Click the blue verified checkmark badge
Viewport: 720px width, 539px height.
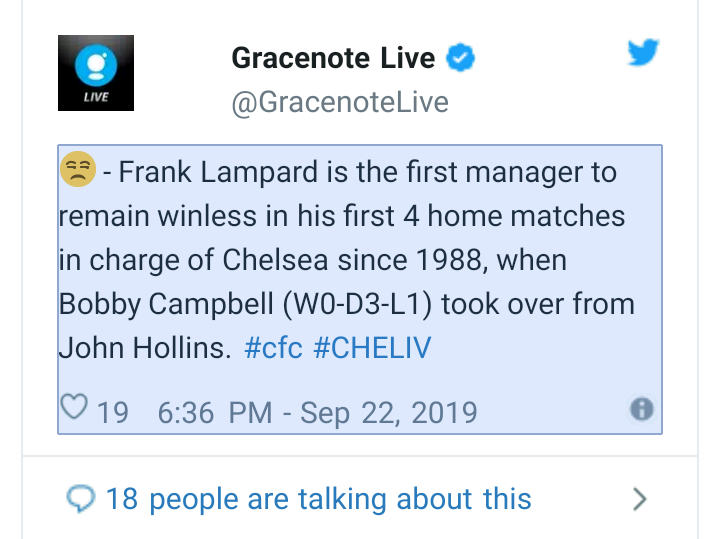459,58
